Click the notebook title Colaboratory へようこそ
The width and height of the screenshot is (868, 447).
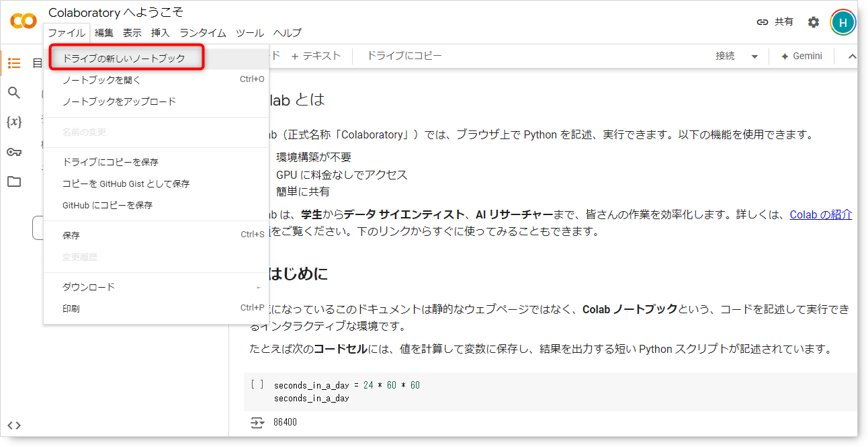(x=116, y=13)
